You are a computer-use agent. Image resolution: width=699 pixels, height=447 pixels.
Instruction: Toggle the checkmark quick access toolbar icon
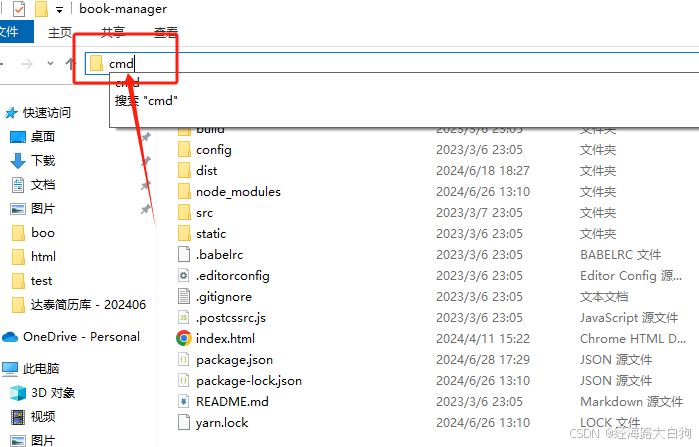tap(19, 9)
